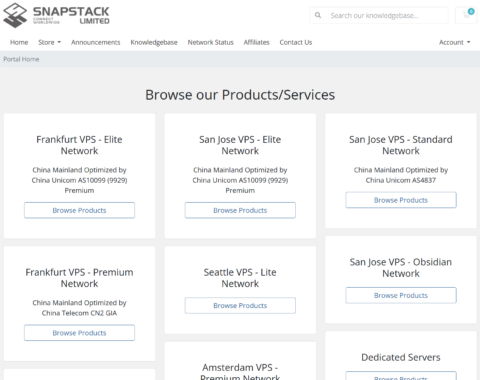Click the search magnifier icon
The image size is (480, 380).
[x=318, y=15]
